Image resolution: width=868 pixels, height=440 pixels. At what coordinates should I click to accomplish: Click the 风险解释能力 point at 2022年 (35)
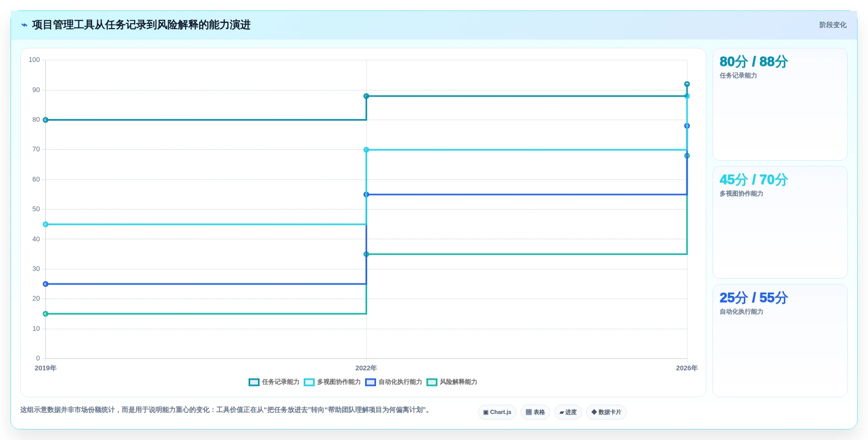point(366,254)
